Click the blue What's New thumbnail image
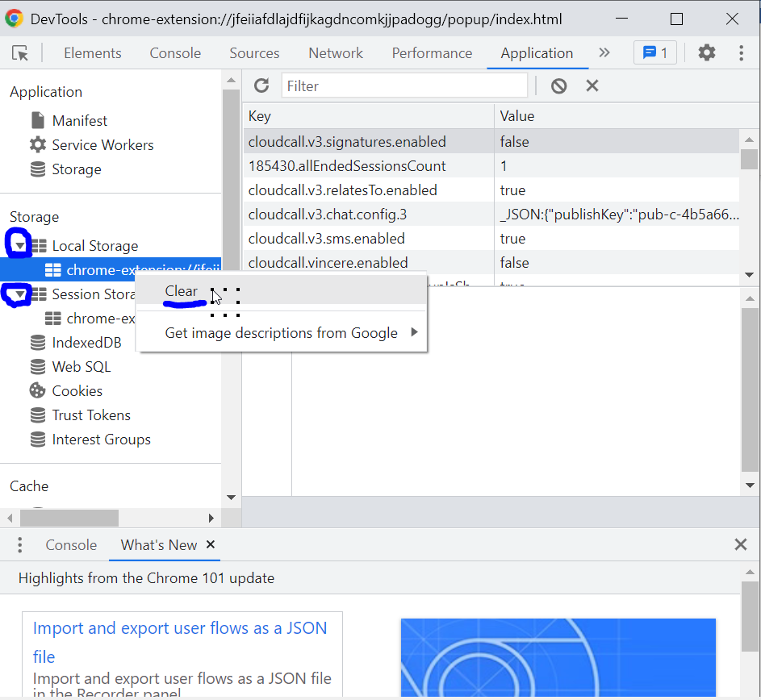Screen dimensions: 761x700 (558, 657)
